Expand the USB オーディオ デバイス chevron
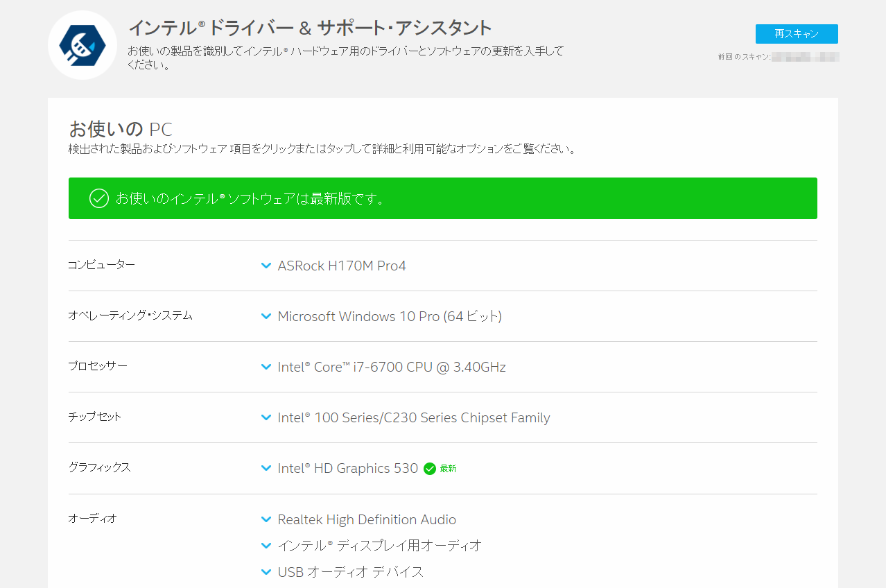Screen dimensions: 886x588 266,572
